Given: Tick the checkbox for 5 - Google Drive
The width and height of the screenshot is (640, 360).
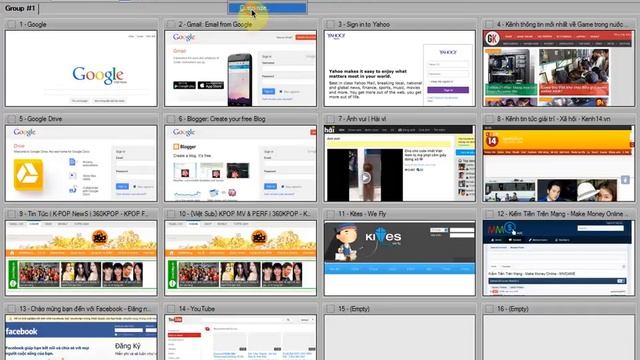Looking at the screenshot, I should point(11,119).
